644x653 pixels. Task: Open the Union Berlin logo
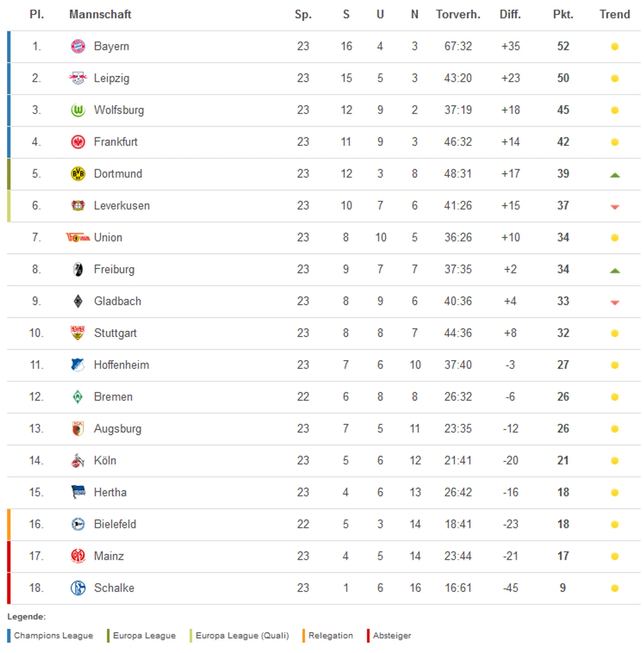click(78, 237)
